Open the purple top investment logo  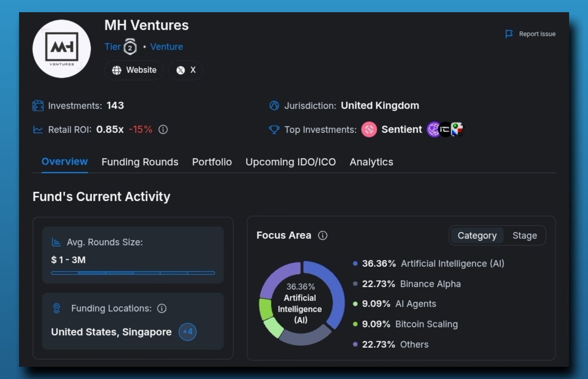pos(434,129)
